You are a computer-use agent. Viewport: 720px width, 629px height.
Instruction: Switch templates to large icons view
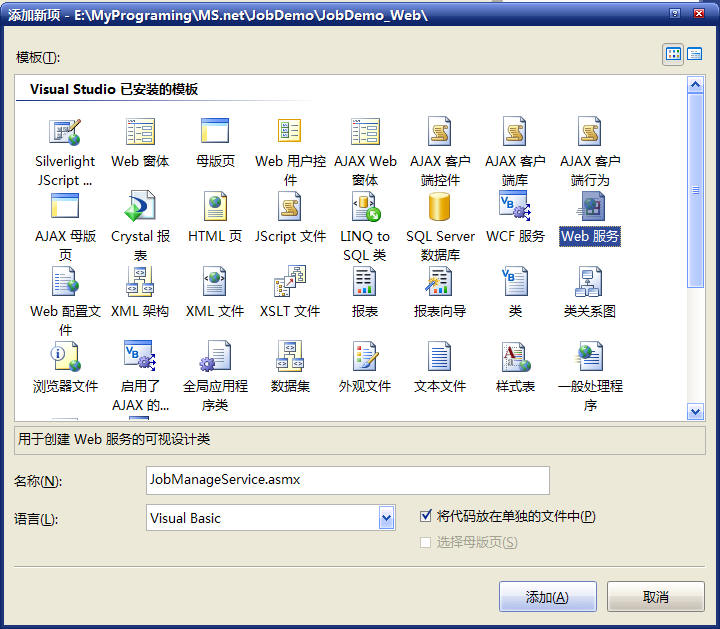point(673,54)
